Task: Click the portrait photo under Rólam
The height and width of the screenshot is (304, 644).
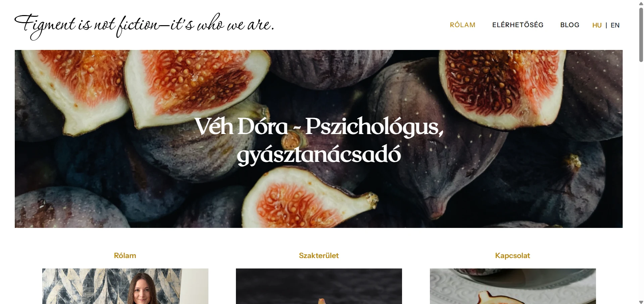Action: coord(125,286)
